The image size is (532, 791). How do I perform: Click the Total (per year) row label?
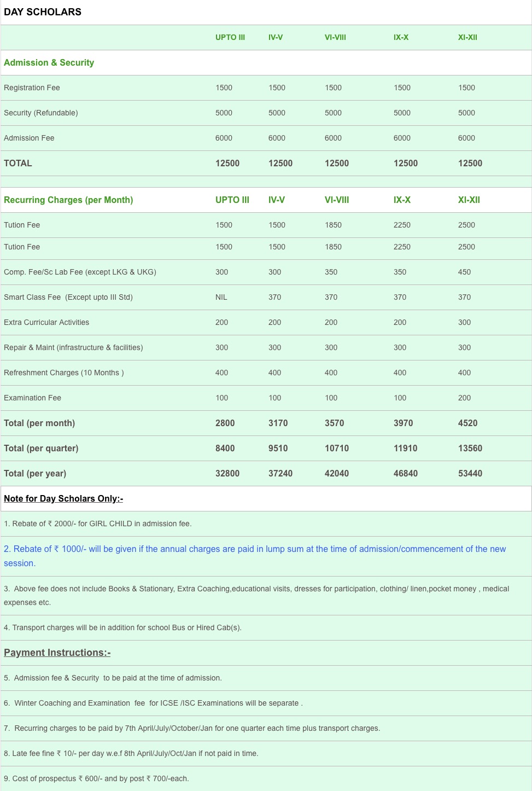click(35, 474)
